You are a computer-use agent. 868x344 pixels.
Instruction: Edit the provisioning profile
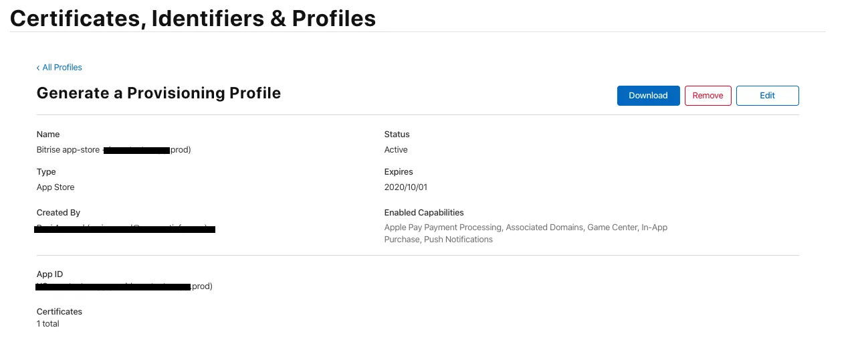(767, 96)
